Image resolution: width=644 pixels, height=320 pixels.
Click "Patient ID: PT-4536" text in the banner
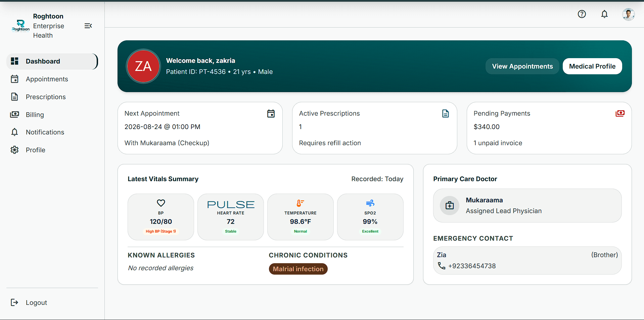pyautogui.click(x=196, y=72)
